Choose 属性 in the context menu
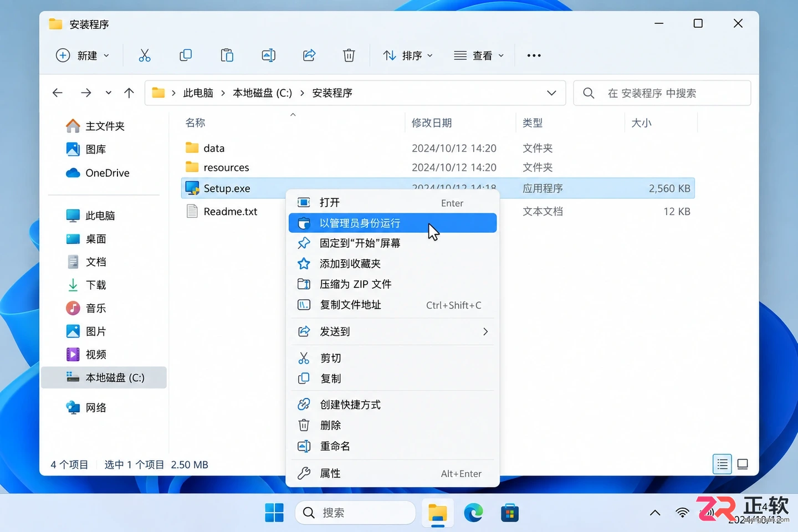798x532 pixels. 392,473
